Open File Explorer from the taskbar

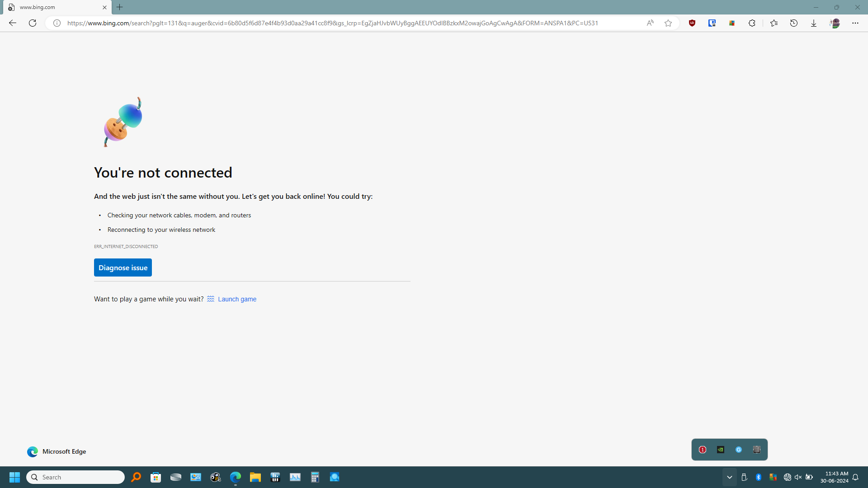(x=255, y=477)
